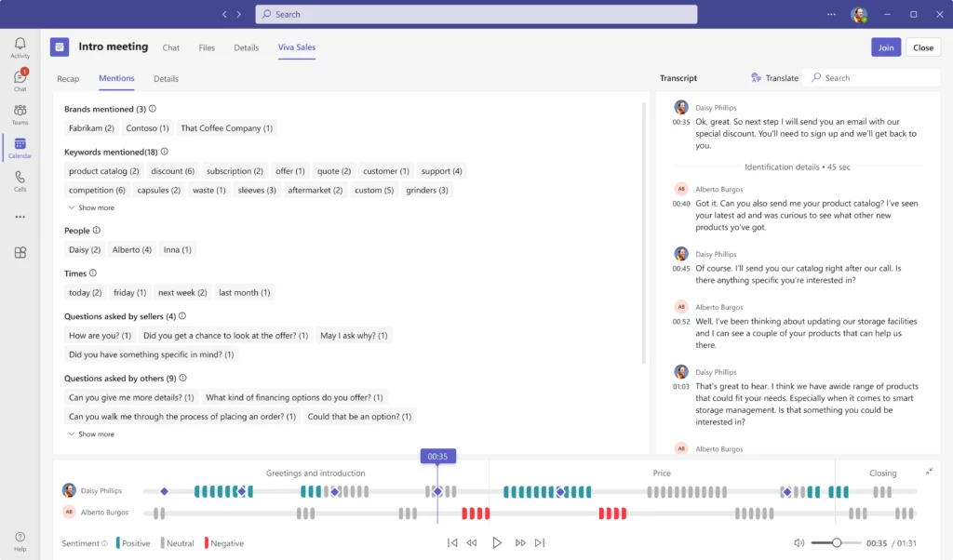Open the Calls section

pos(20,181)
